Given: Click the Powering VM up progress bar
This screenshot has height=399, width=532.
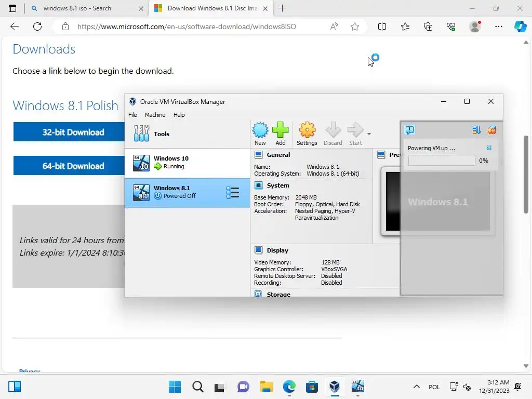Looking at the screenshot, I should click(442, 161).
